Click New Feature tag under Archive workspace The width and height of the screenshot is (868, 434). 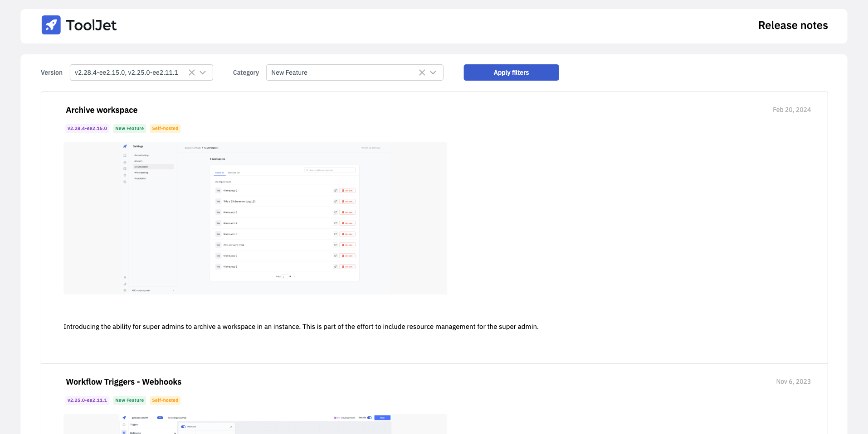point(129,129)
